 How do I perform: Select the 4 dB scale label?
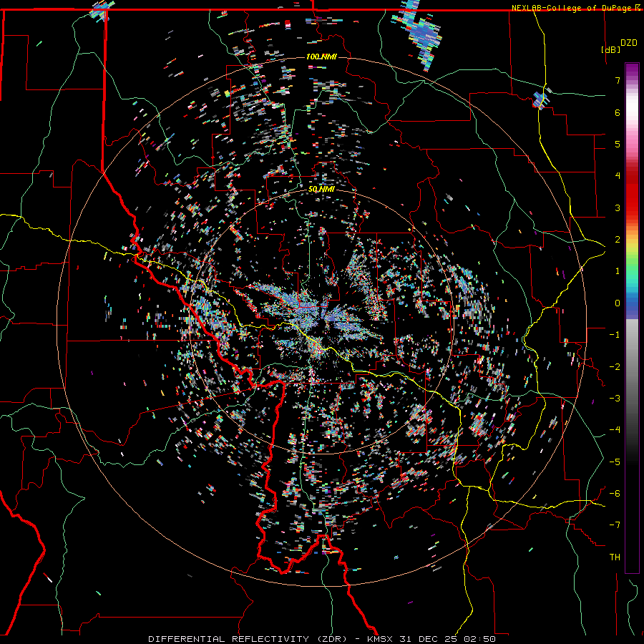[618, 176]
